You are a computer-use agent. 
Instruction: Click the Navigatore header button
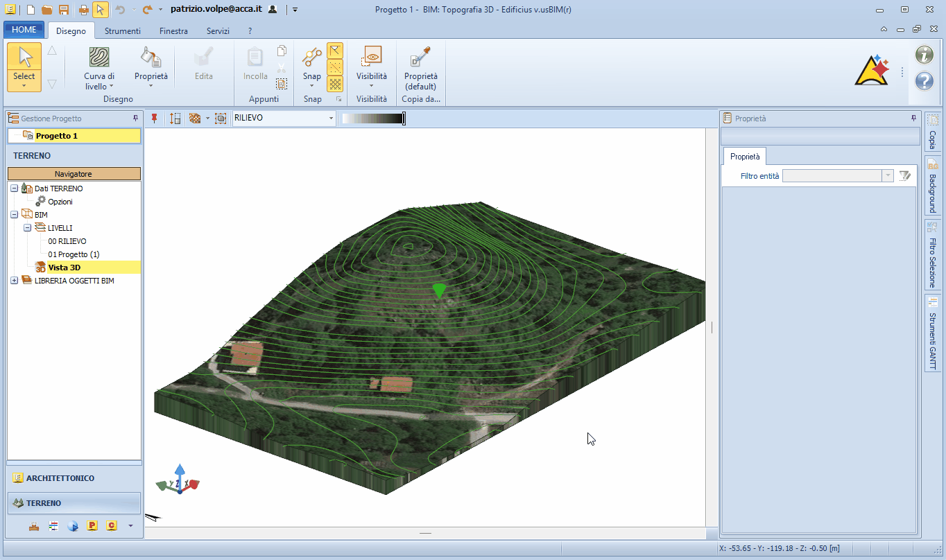(74, 174)
